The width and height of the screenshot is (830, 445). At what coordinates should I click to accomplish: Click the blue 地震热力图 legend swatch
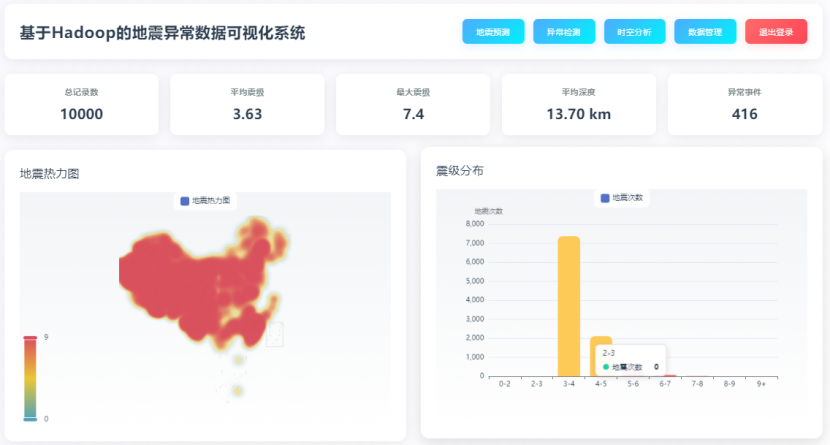tap(185, 201)
